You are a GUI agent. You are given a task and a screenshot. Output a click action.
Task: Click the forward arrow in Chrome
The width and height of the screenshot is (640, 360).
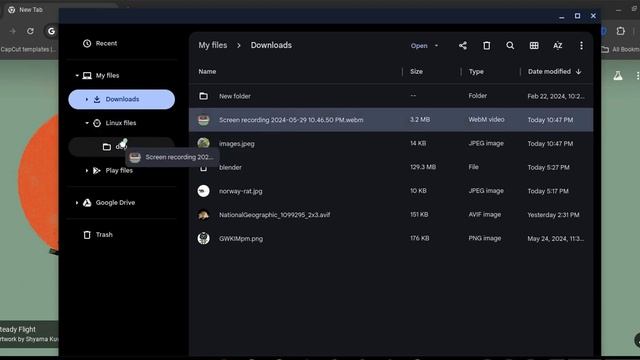coord(13,31)
